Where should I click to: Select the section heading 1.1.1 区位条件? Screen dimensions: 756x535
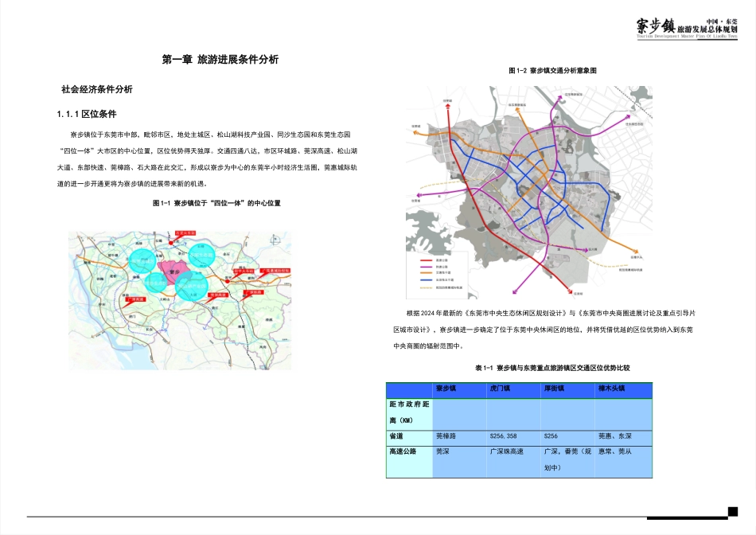(x=87, y=115)
